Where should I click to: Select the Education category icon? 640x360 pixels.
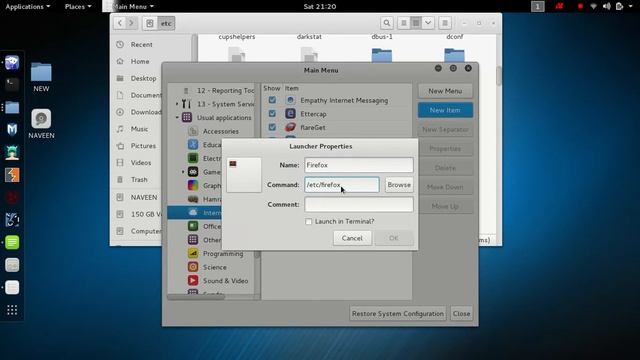193,144
